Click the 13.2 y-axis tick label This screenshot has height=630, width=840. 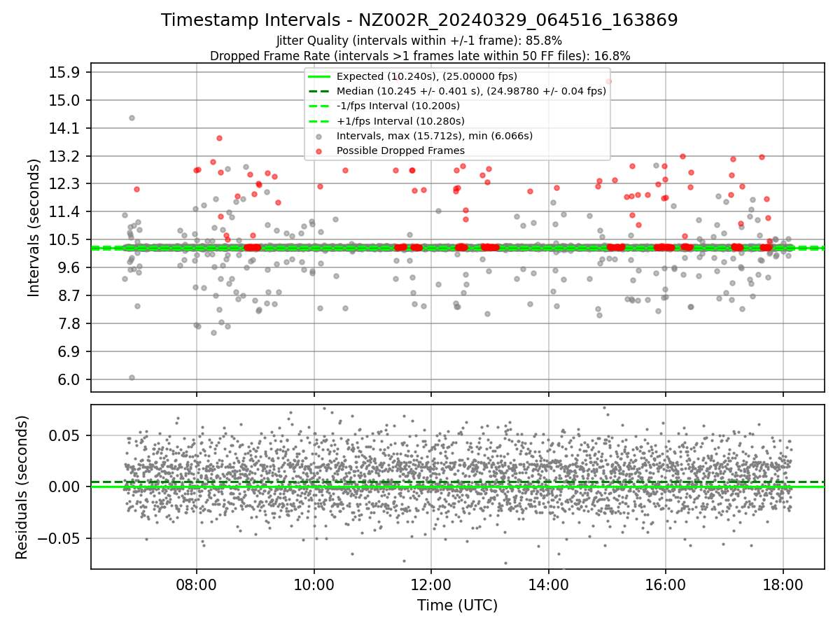(x=67, y=156)
